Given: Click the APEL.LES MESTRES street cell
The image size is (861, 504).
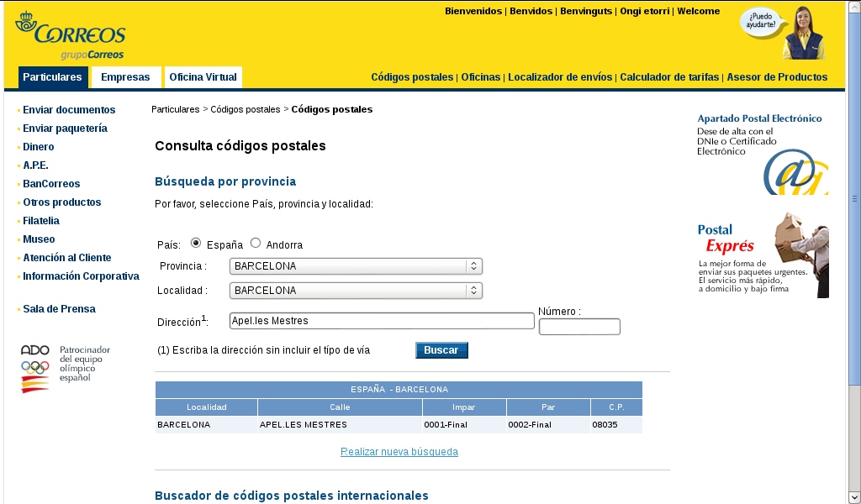Looking at the screenshot, I should point(340,424).
